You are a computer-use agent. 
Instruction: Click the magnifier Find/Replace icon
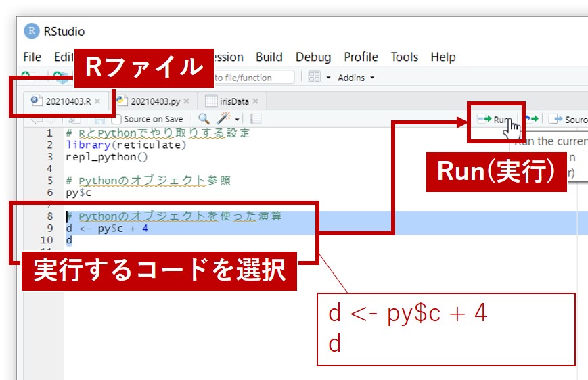tap(203, 119)
